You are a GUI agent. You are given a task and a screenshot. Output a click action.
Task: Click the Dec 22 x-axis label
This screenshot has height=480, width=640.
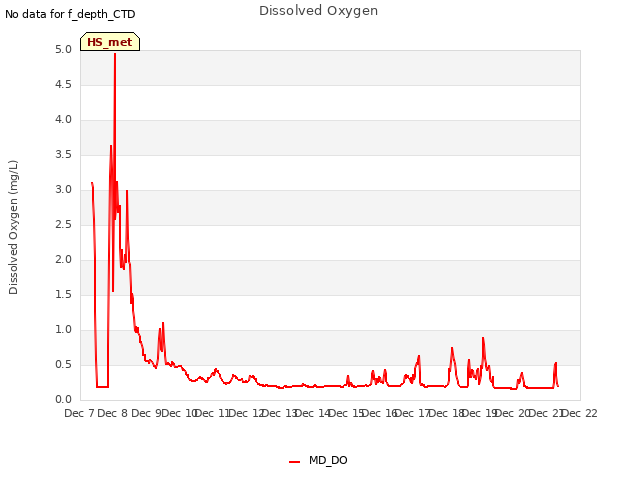pos(580,413)
